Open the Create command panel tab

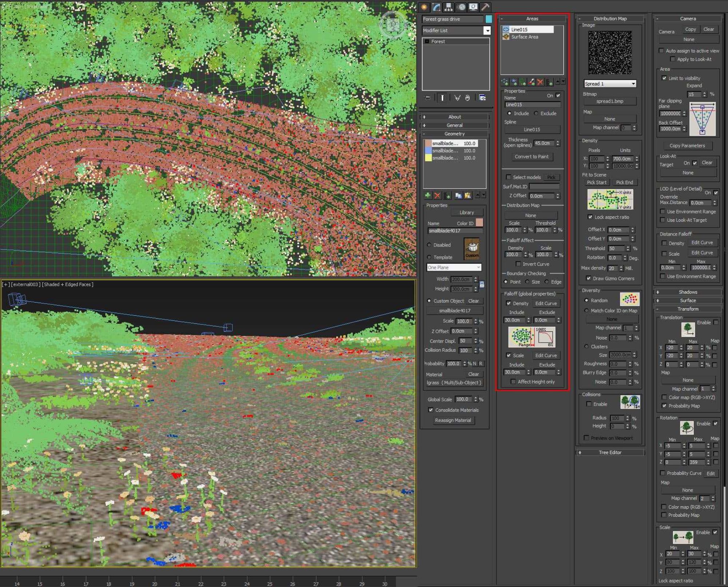pos(424,7)
